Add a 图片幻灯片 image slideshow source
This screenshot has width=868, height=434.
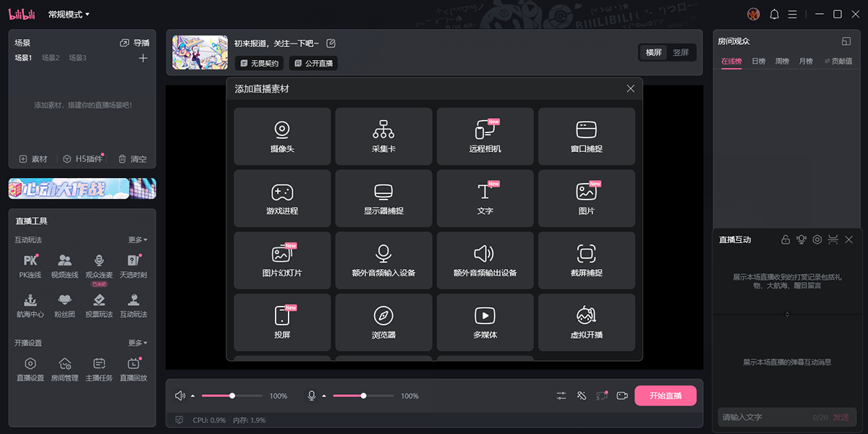pyautogui.click(x=282, y=260)
